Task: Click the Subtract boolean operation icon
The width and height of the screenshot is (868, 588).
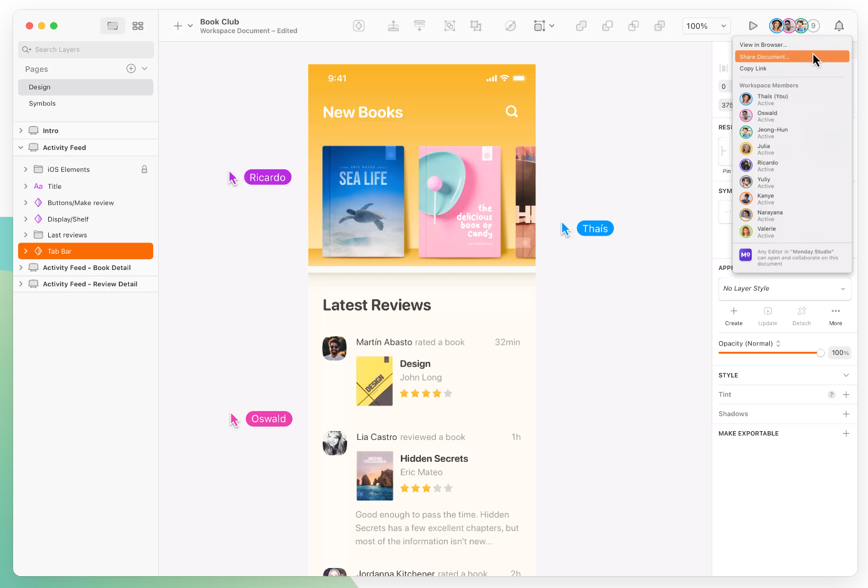Action: (x=607, y=26)
